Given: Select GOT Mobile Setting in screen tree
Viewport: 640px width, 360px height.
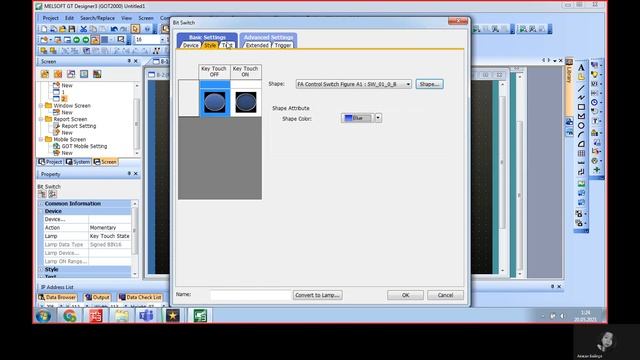Looking at the screenshot, I should (84, 146).
